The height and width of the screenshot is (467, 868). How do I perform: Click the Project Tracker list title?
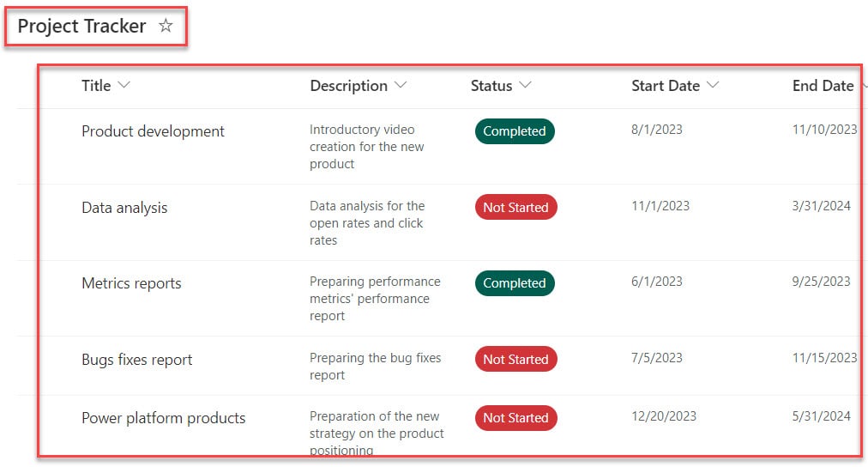tap(82, 26)
